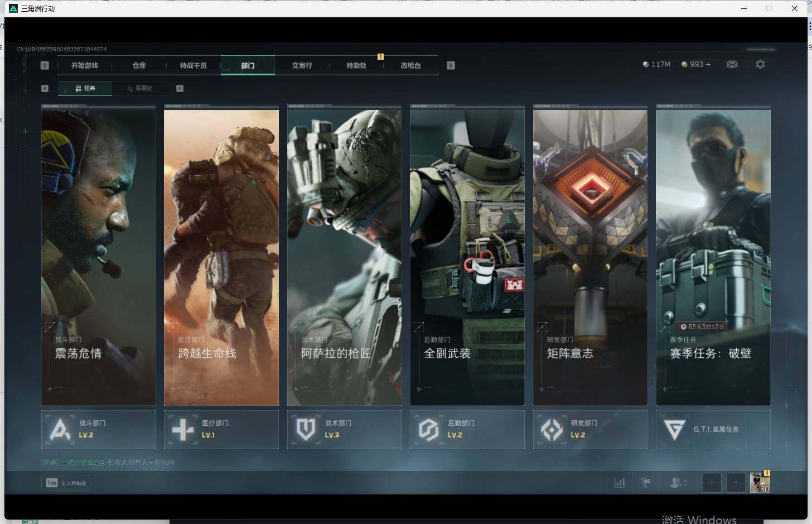Open the 仓库 tab
Viewport: 812px width, 524px height.
click(x=139, y=65)
